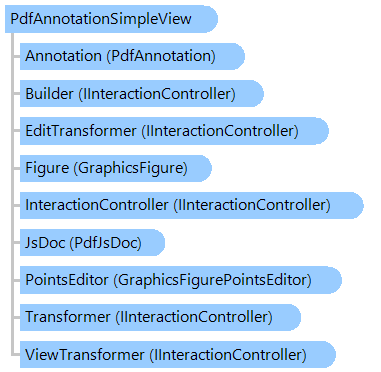381x372 pixels.
Task: Select the ViewTransformer property name
Action: point(85,354)
